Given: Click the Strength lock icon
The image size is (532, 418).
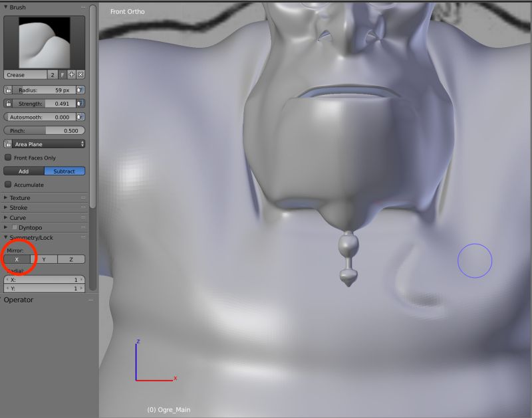Looking at the screenshot, I should 8,103.
